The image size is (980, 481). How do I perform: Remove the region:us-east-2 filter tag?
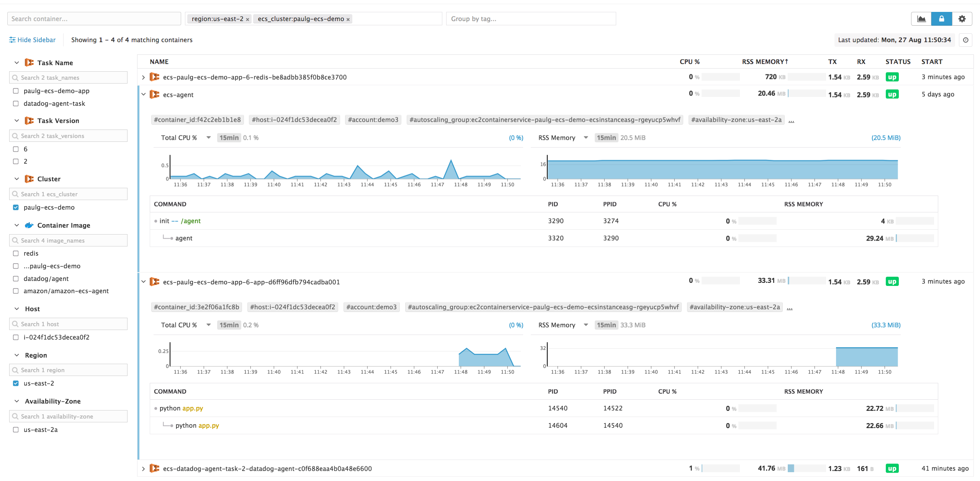click(248, 19)
